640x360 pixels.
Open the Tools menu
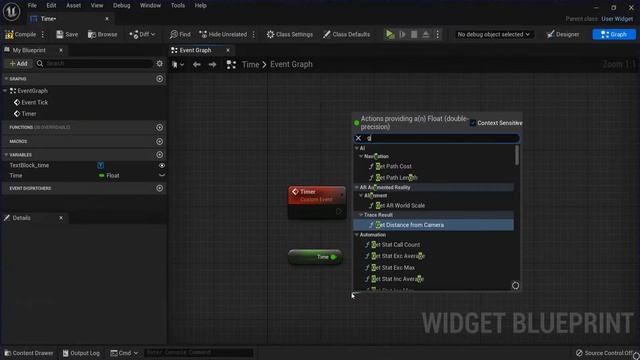click(178, 5)
